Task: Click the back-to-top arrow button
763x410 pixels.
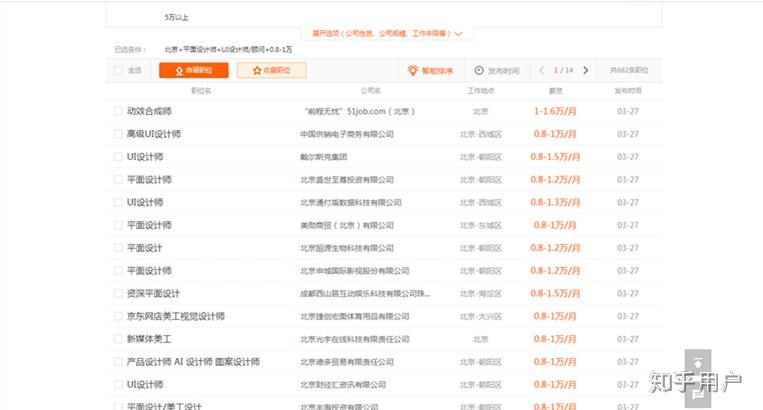Action: tap(698, 362)
